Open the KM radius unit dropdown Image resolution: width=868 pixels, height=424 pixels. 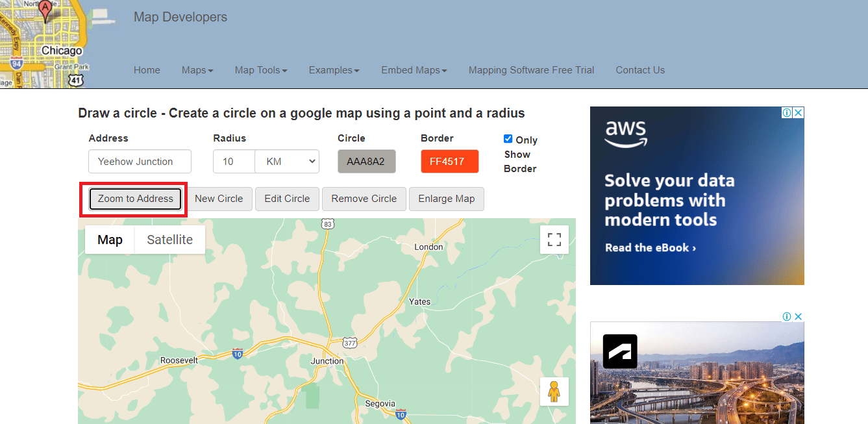tap(287, 162)
